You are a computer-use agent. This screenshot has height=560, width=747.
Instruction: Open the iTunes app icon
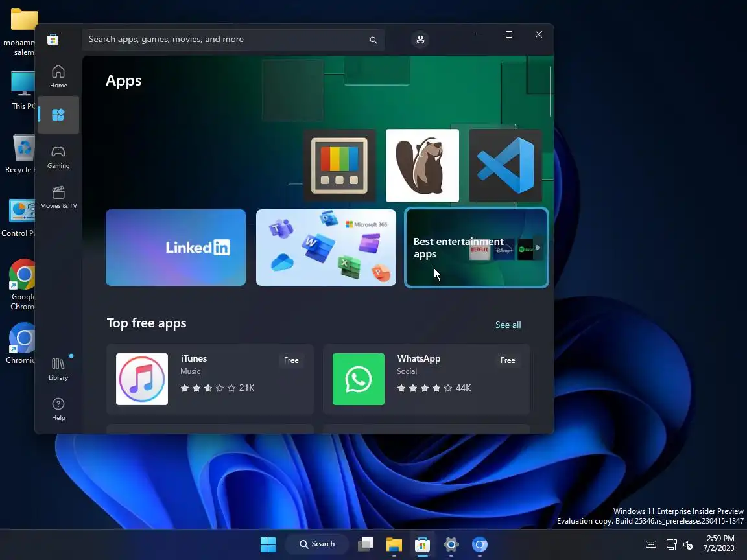point(142,379)
